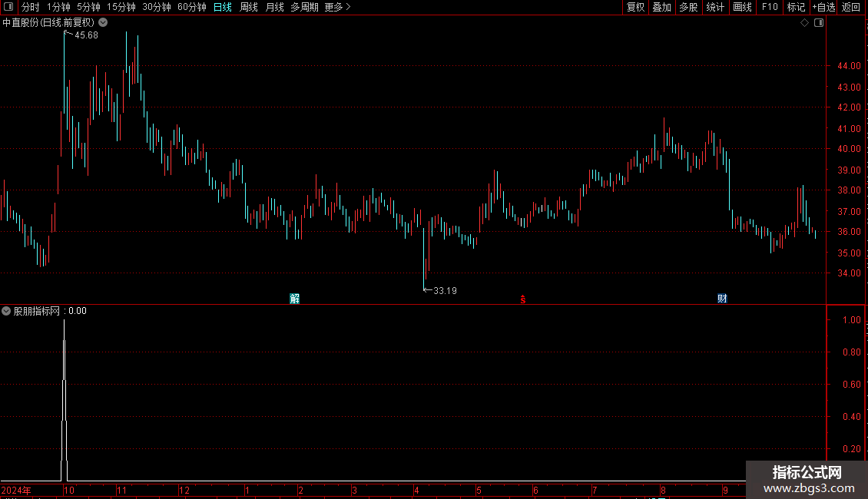
Task: Click the 2024年 date axis label
Action: pyautogui.click(x=16, y=490)
